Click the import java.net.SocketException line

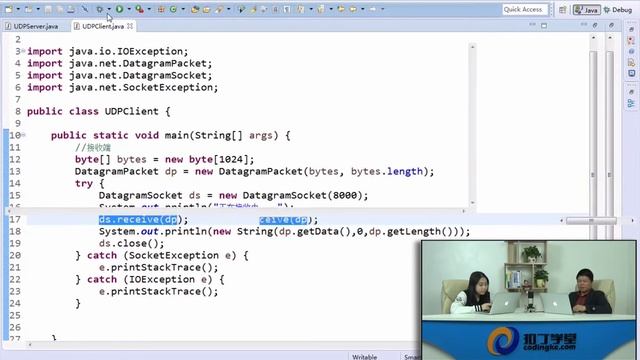pyautogui.click(x=122, y=87)
